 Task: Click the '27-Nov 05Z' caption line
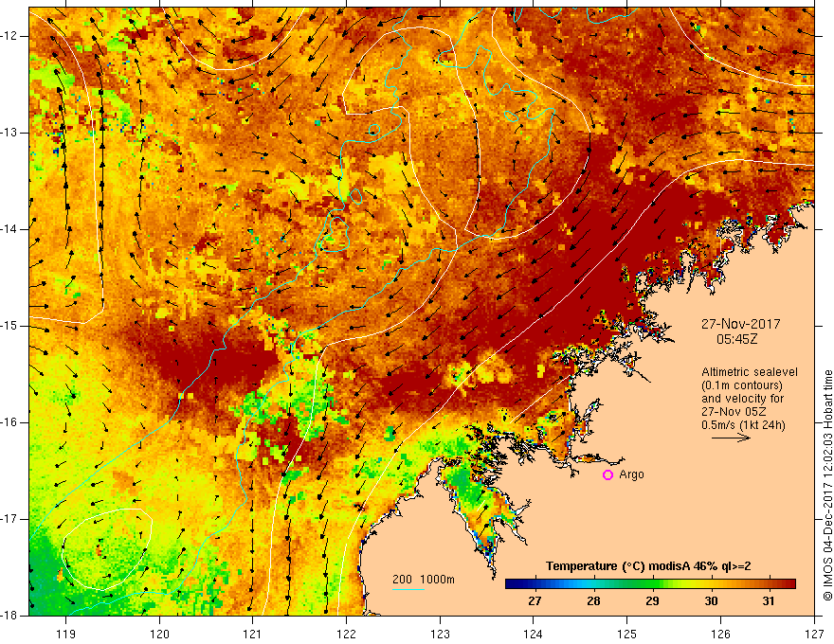coord(735,412)
